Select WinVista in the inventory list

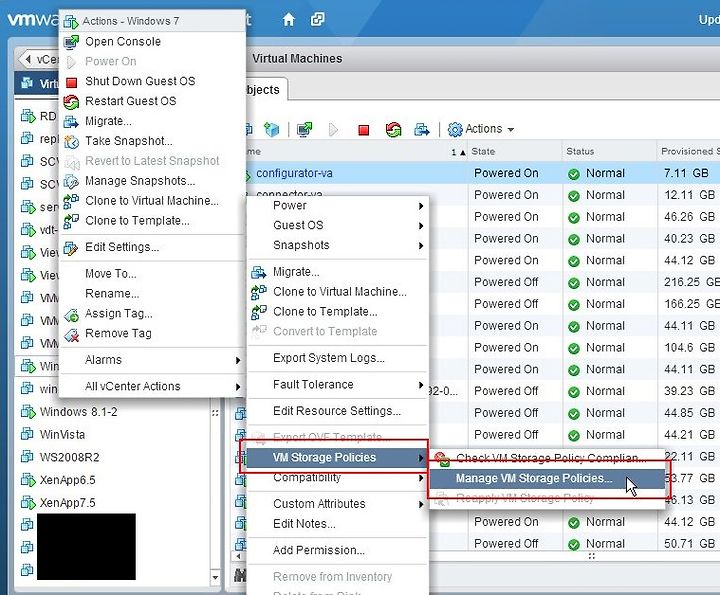point(62,435)
